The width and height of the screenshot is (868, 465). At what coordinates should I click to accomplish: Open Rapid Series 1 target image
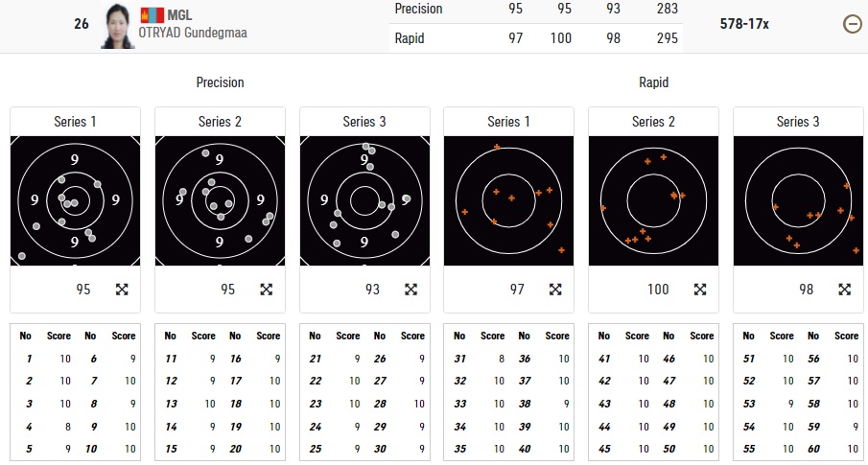(508, 200)
